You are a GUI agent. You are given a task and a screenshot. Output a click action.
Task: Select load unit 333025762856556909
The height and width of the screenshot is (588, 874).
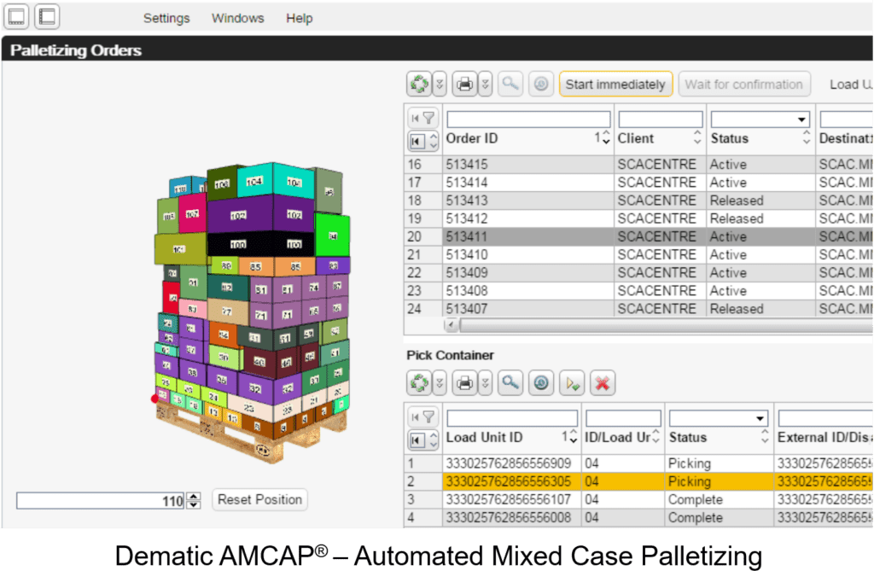coord(638,463)
